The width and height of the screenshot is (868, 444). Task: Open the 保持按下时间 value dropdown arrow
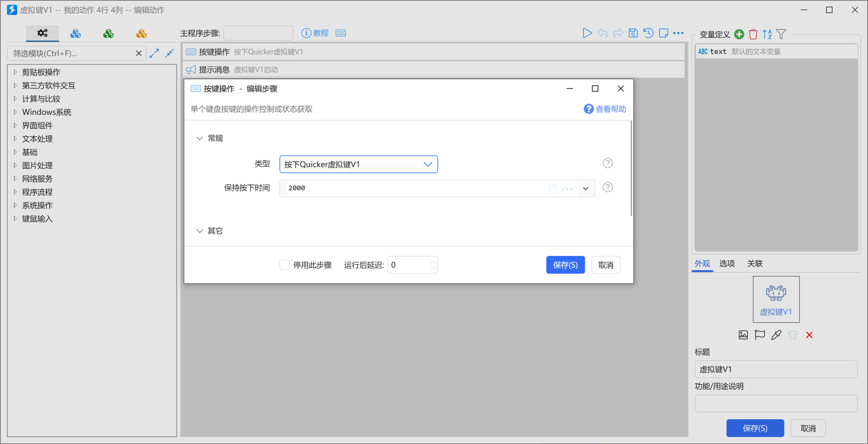tap(586, 188)
